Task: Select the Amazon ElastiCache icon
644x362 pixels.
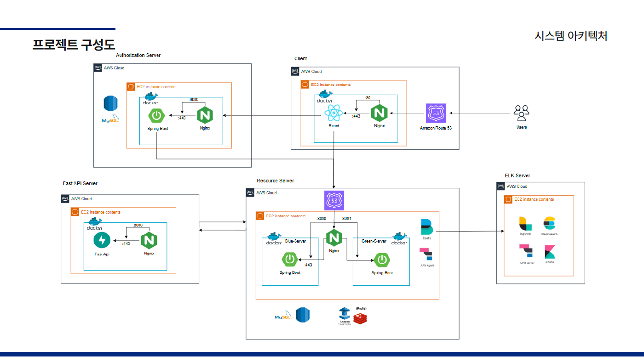Action: click(345, 314)
